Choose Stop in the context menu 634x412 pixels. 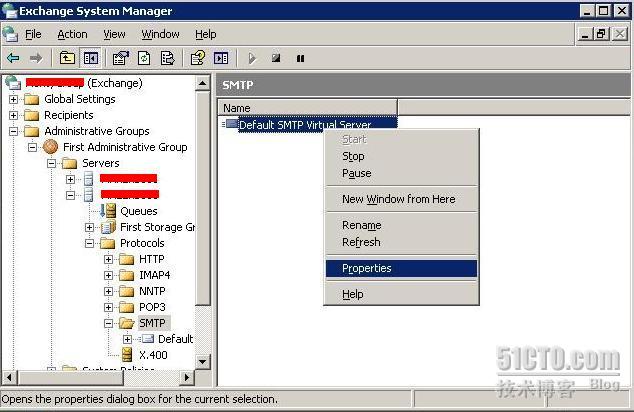click(402, 156)
